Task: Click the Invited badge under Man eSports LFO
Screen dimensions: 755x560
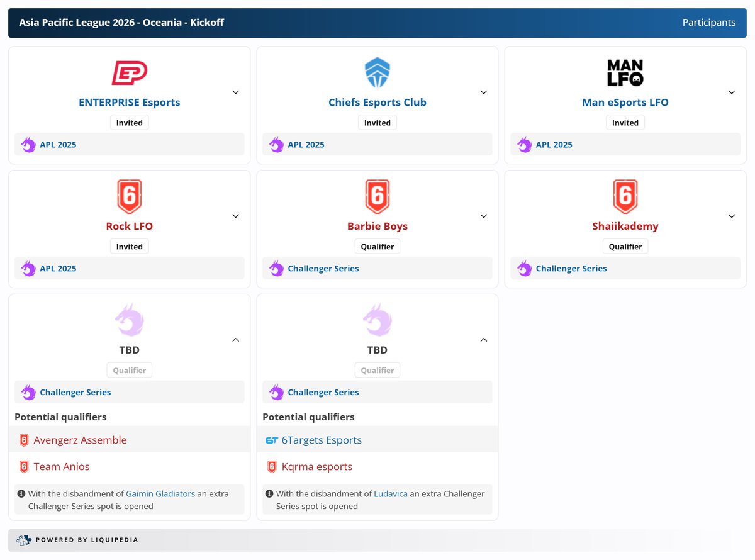Action: tap(625, 123)
